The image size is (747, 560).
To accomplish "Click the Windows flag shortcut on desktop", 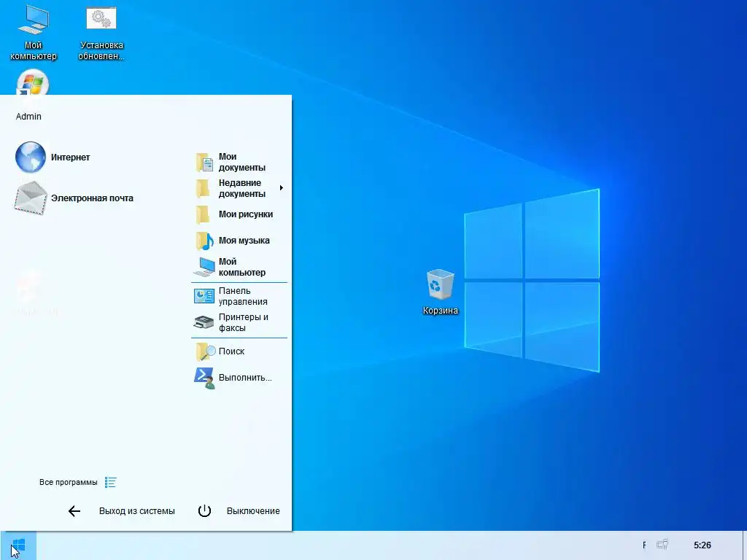I will 32,82.
